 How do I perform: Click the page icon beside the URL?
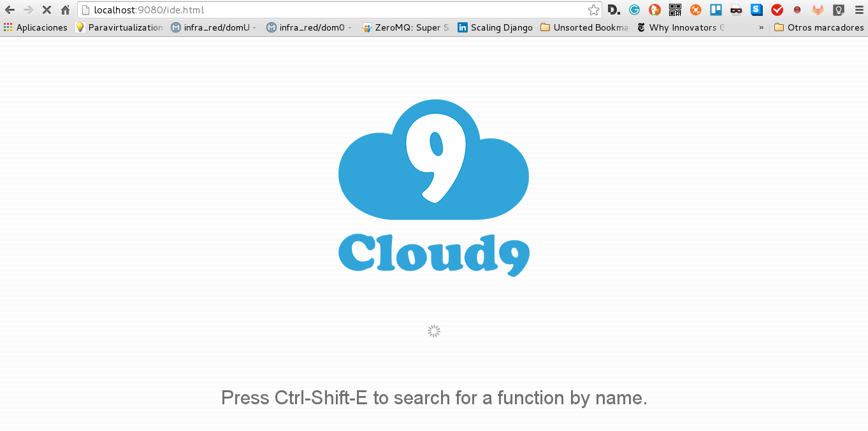click(x=86, y=10)
